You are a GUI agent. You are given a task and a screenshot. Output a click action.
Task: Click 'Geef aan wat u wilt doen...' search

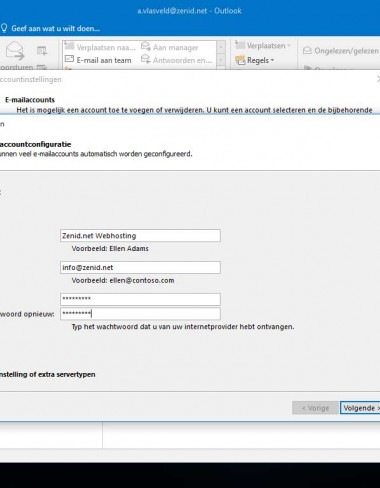pyautogui.click(x=56, y=28)
